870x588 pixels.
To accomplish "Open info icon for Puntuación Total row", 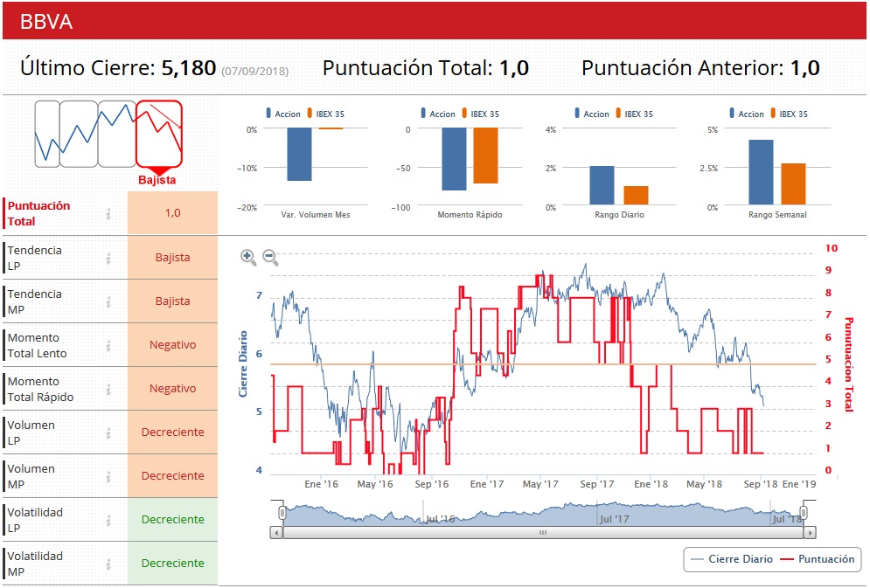I will 108,214.
